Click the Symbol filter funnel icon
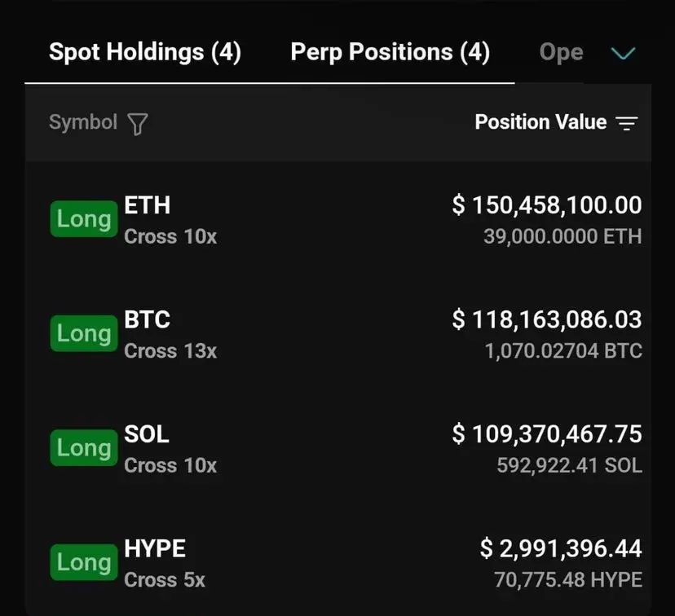The image size is (675, 616). (x=138, y=124)
